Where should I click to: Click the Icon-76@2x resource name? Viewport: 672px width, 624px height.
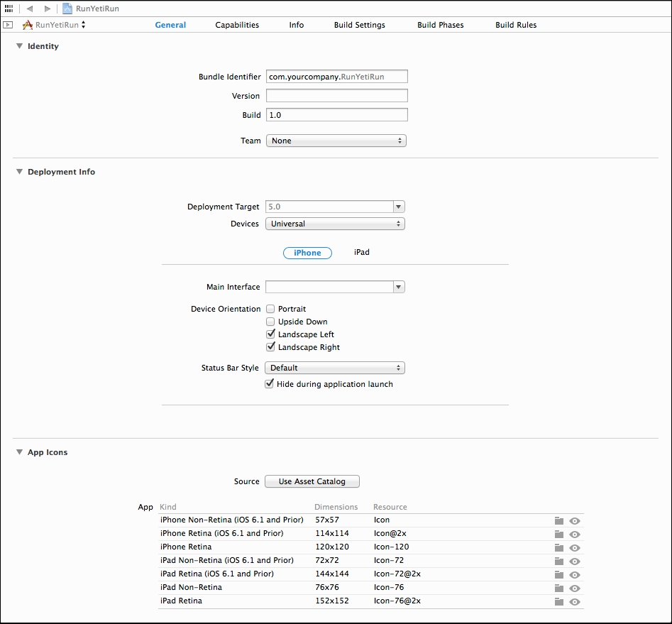click(x=397, y=601)
